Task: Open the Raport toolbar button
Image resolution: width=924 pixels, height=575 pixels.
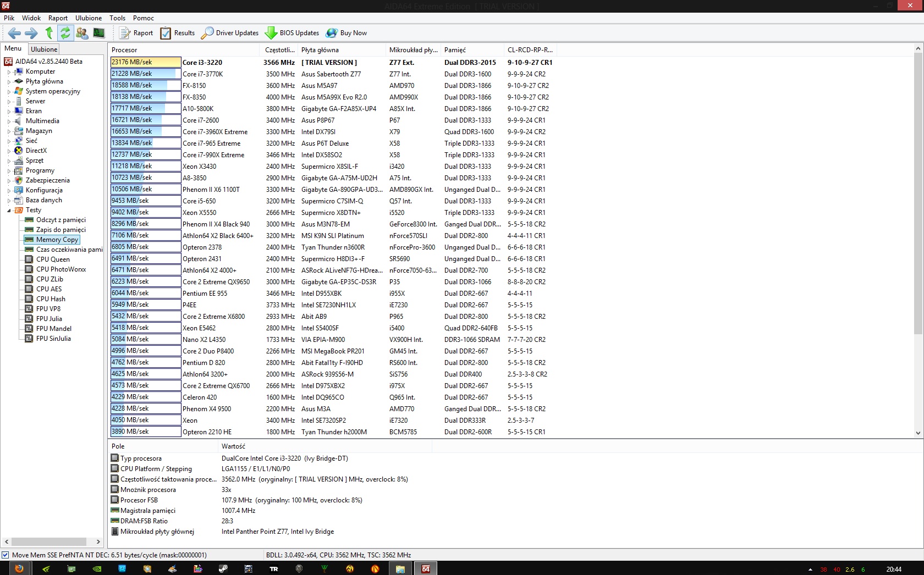Action: click(x=136, y=33)
